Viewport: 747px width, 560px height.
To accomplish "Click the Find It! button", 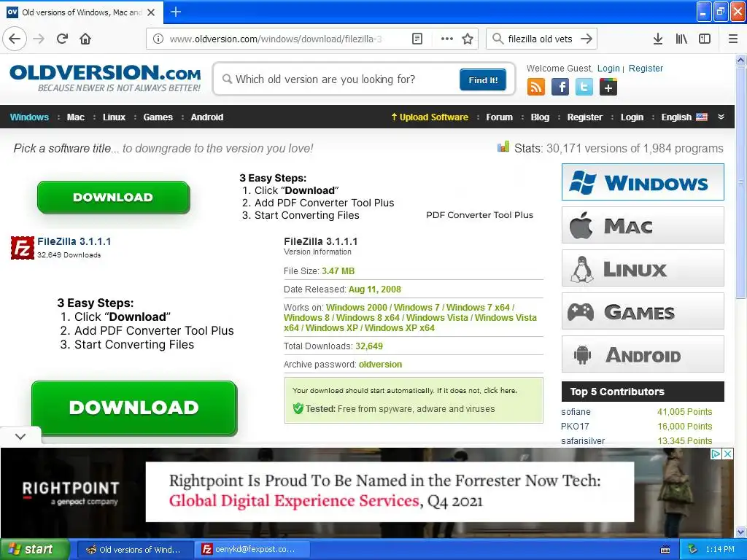I will coord(483,80).
